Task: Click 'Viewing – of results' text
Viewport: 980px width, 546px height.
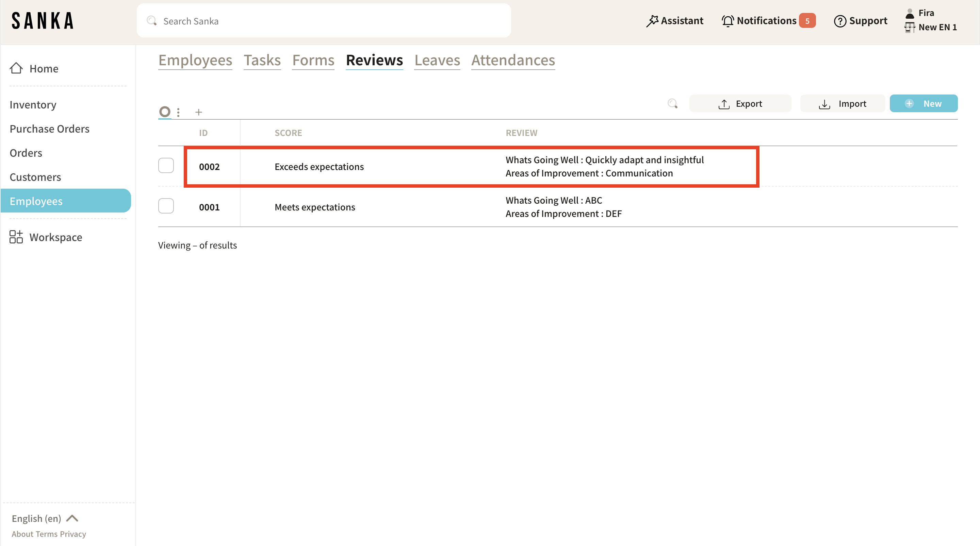Action: pyautogui.click(x=197, y=245)
